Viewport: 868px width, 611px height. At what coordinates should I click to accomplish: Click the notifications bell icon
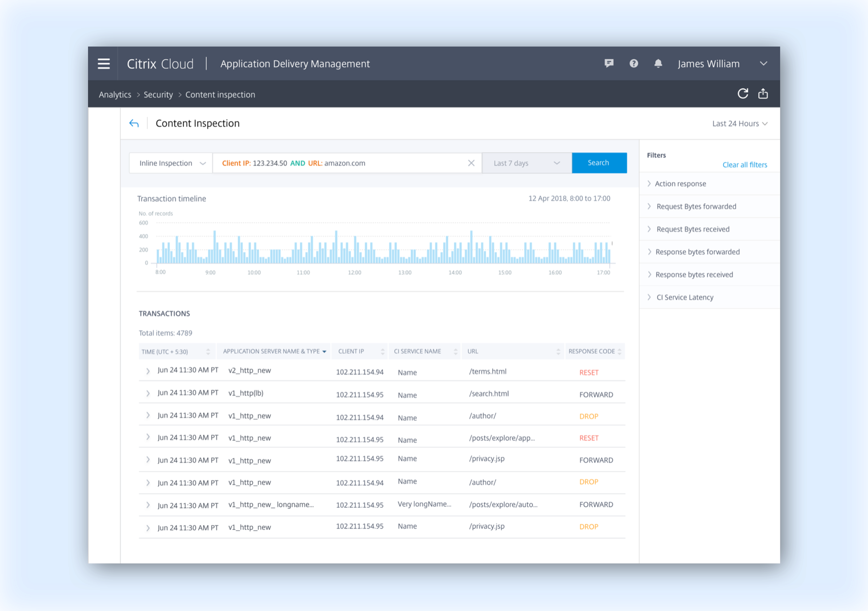point(658,64)
